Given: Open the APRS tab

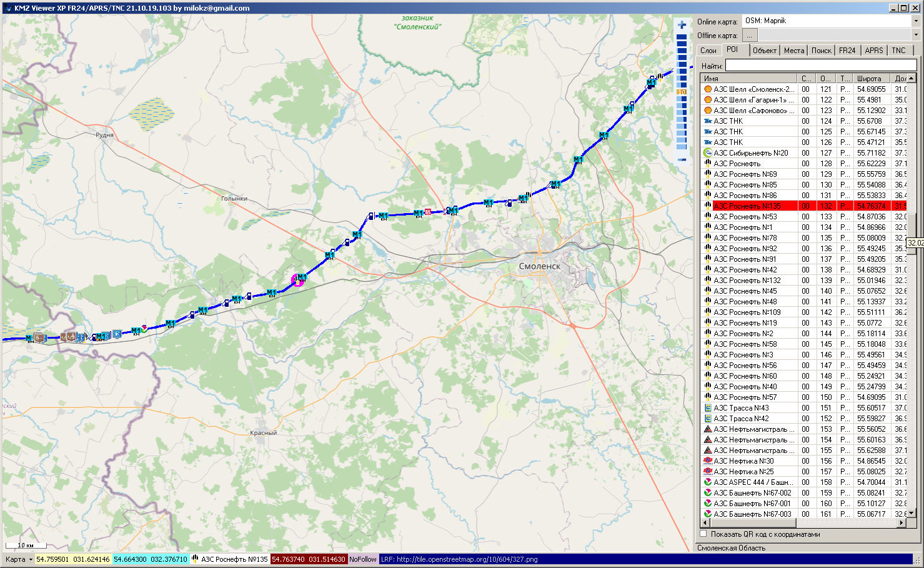Looking at the screenshot, I should point(874,51).
